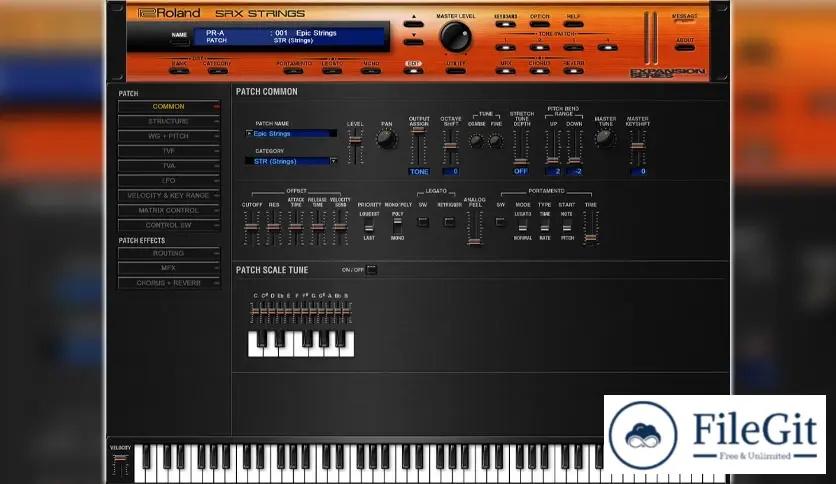Click the Patch Name field Epic Strings
Screen dimensions: 836x484
point(291,134)
